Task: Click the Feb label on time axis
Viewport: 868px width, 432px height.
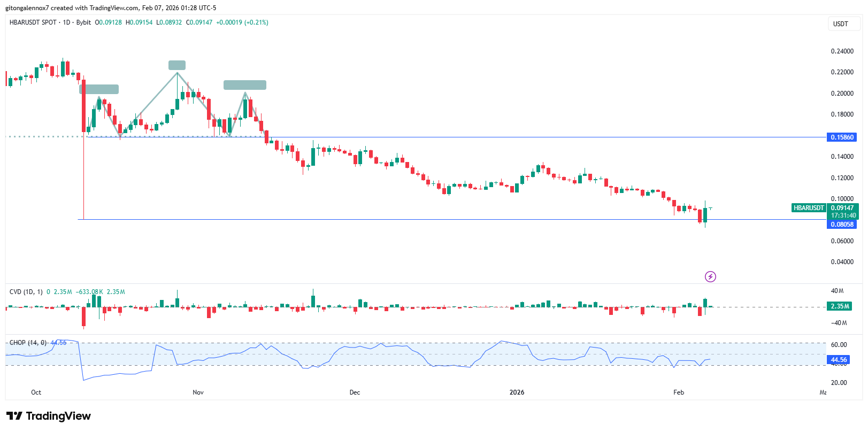Action: pyautogui.click(x=679, y=392)
